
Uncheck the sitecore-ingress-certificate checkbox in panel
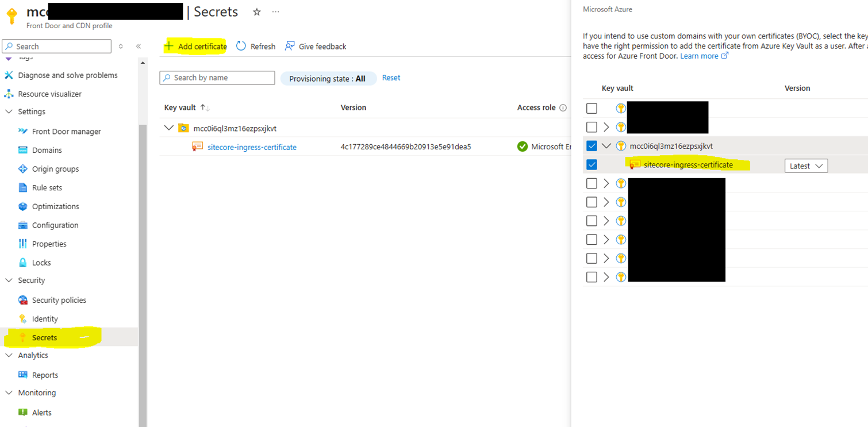pyautogui.click(x=592, y=165)
